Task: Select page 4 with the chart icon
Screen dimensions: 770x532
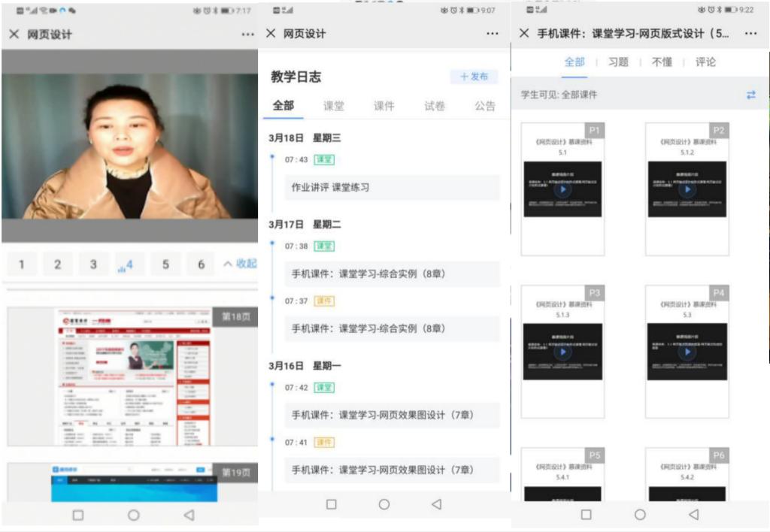Action: tap(126, 264)
